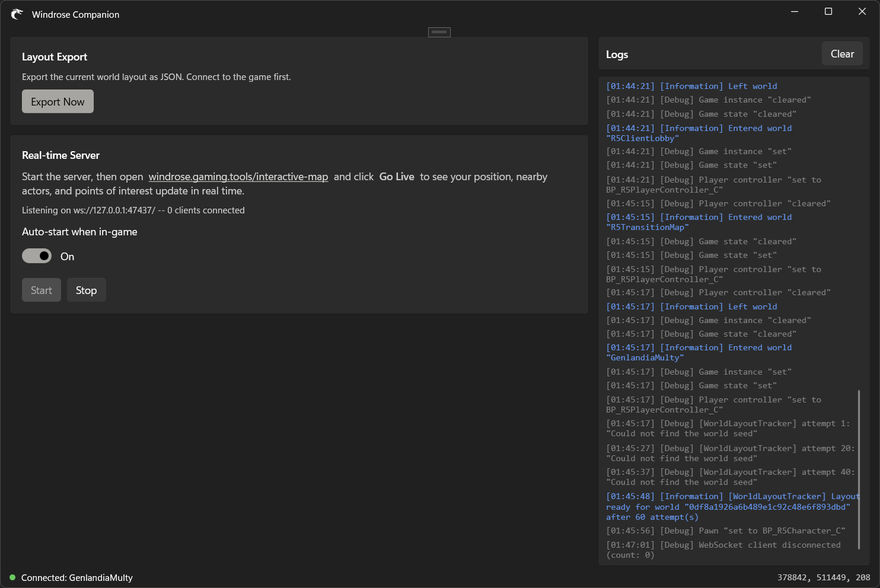Click the Logs panel vertical scrollbar
This screenshot has width=880, height=588.
point(859,468)
